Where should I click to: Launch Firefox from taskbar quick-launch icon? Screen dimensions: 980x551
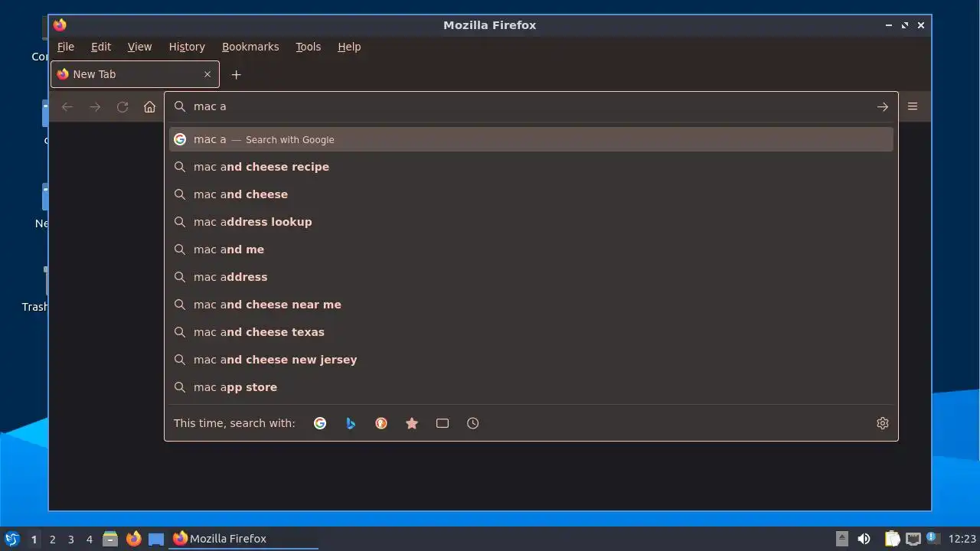[x=134, y=539]
